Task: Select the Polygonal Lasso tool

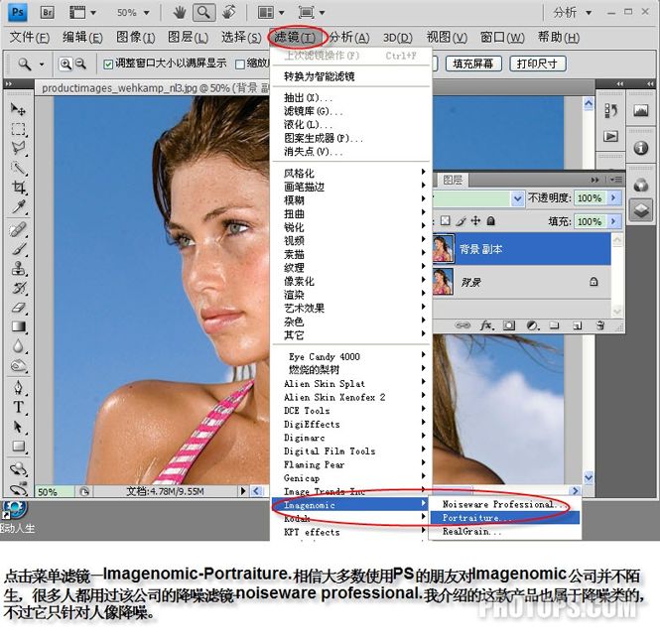Action: click(x=18, y=148)
